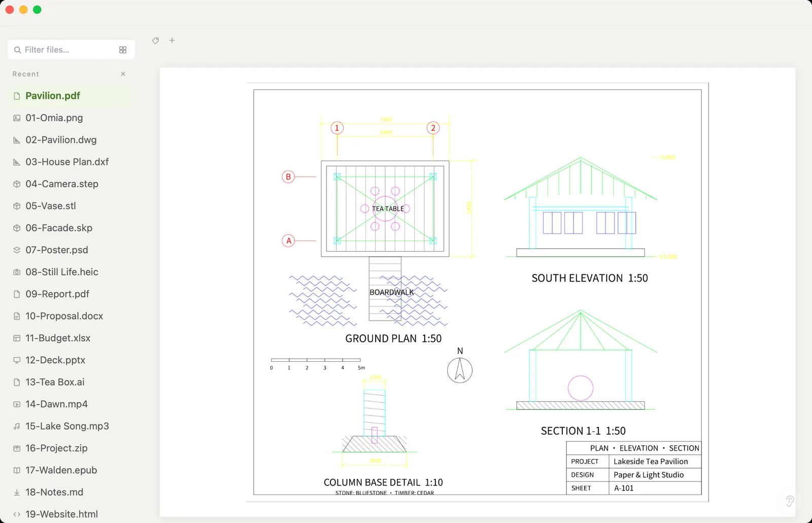Click Lakeside Tea Pavilion in title block

[x=651, y=461]
